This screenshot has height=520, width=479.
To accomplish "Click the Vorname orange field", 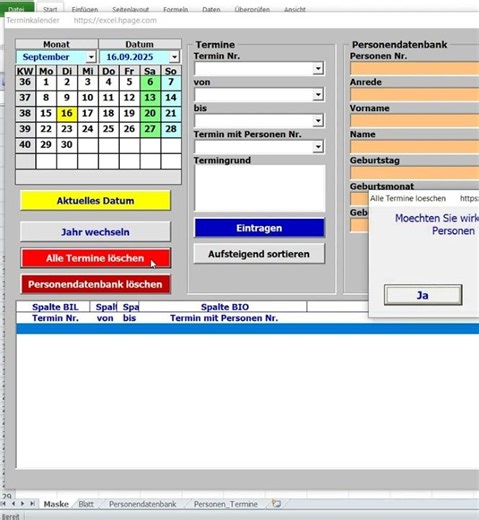I will click(414, 121).
